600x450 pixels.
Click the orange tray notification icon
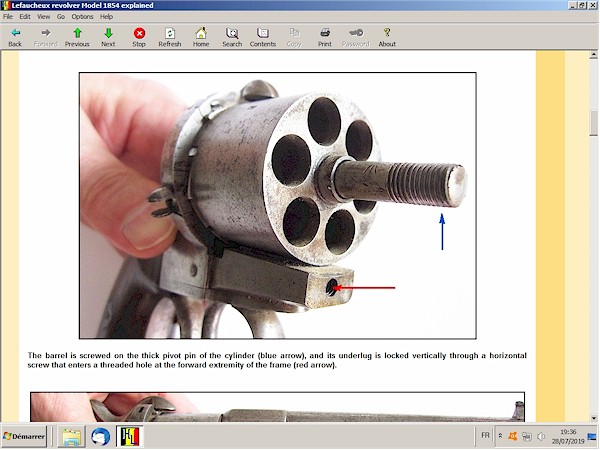pos(512,436)
